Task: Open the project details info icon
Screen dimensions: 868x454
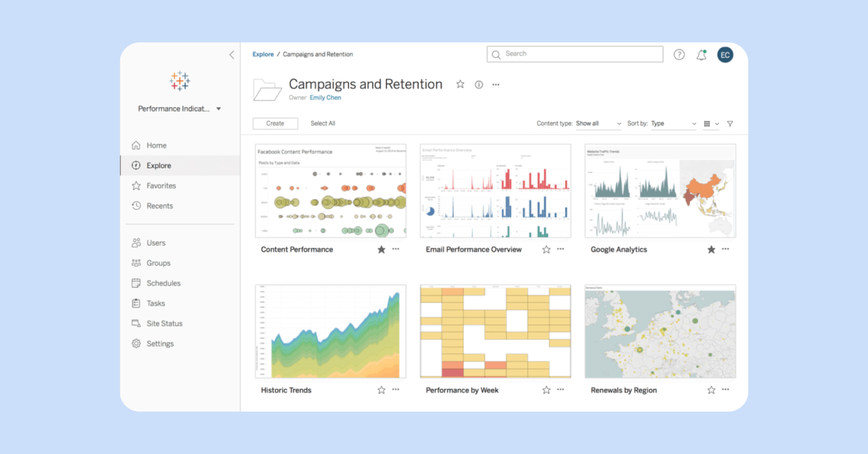Action: tap(479, 85)
